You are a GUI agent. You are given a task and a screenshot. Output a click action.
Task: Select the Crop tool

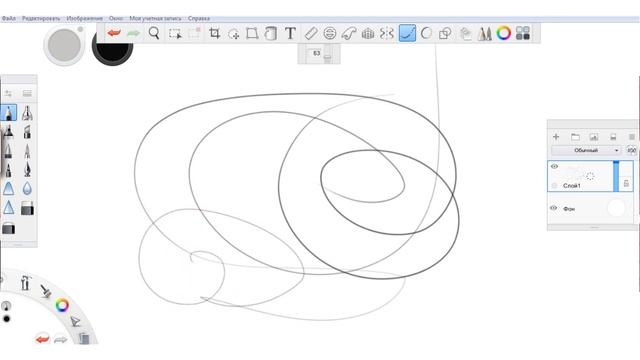pos(214,33)
